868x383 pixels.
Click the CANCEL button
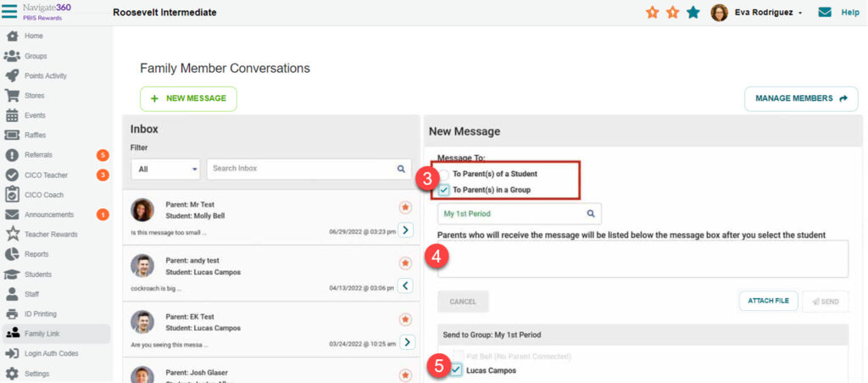463,302
